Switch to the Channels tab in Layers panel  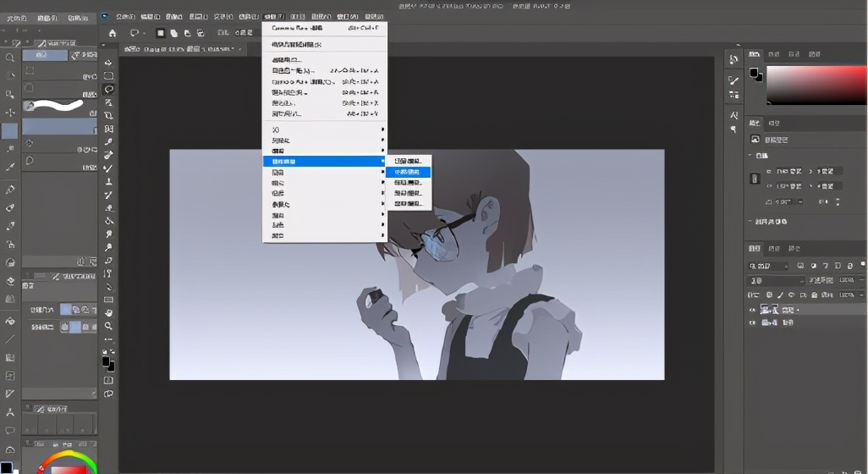coord(776,249)
